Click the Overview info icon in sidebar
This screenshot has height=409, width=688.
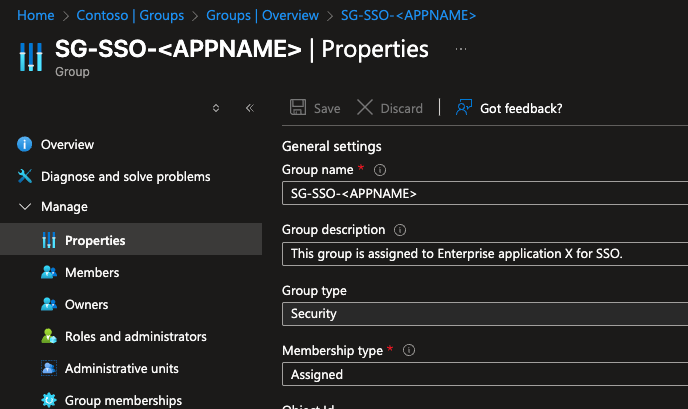tap(25, 145)
